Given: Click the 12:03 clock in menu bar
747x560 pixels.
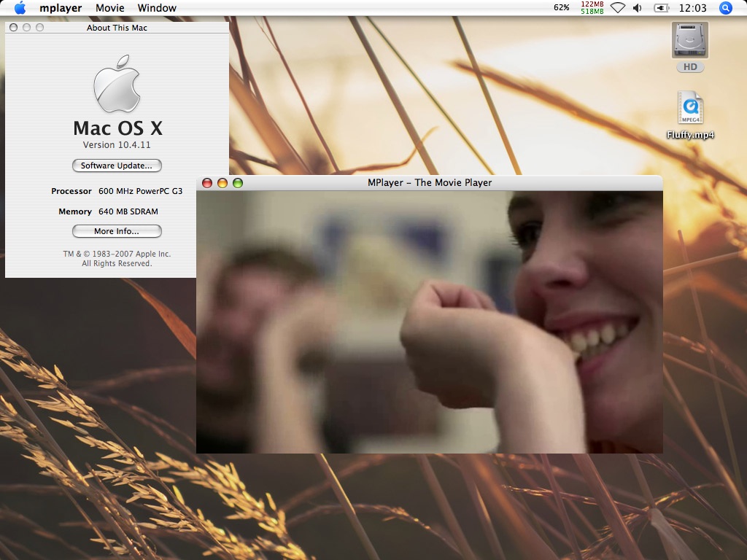Looking at the screenshot, I should [692, 7].
